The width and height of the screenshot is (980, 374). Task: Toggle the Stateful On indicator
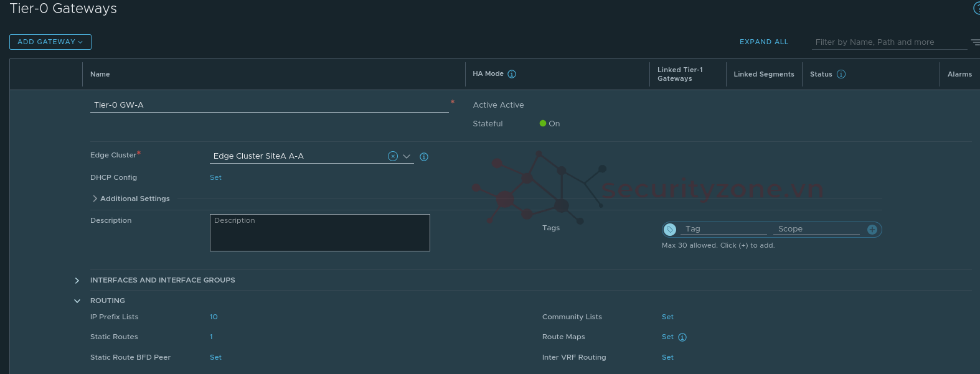tap(543, 124)
